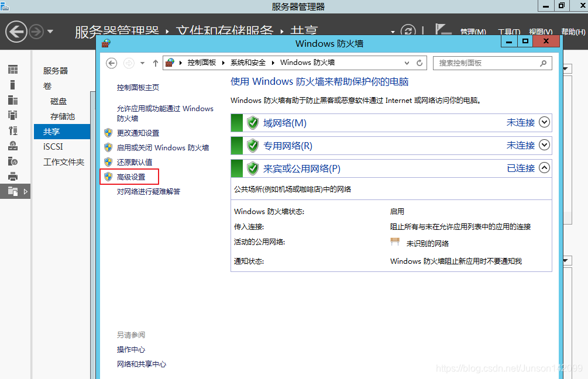Click green shield icon for 专用网络

[x=253, y=146]
